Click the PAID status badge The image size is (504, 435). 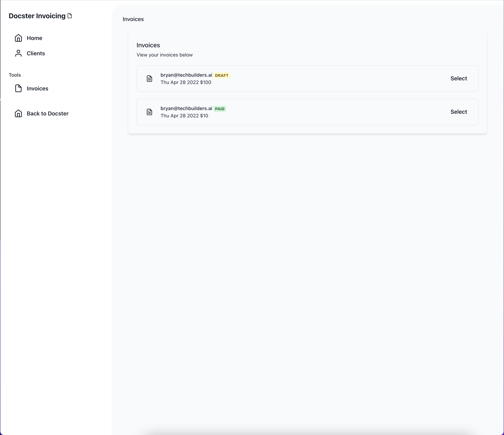coord(220,108)
